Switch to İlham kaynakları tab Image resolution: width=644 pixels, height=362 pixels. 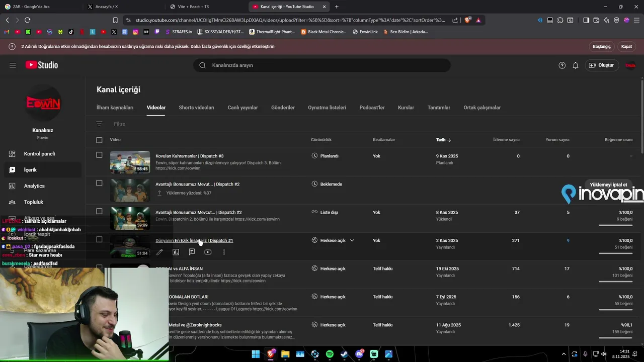coord(115,108)
